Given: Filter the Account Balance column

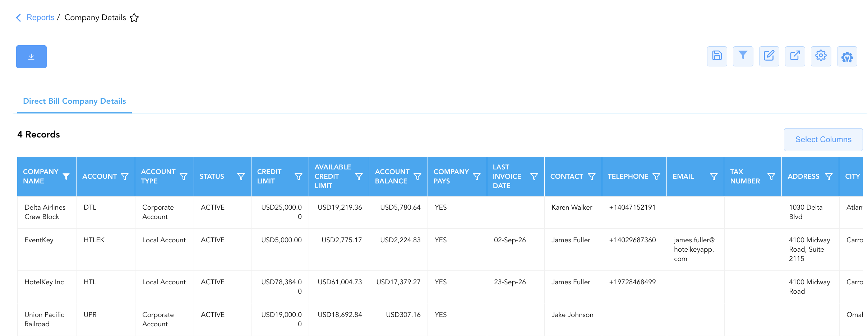Looking at the screenshot, I should (x=417, y=177).
